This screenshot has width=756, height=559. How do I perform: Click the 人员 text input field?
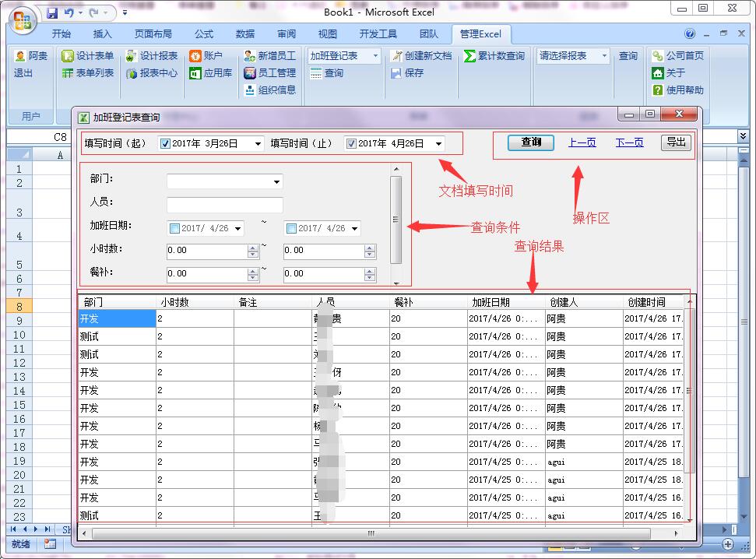coord(224,206)
